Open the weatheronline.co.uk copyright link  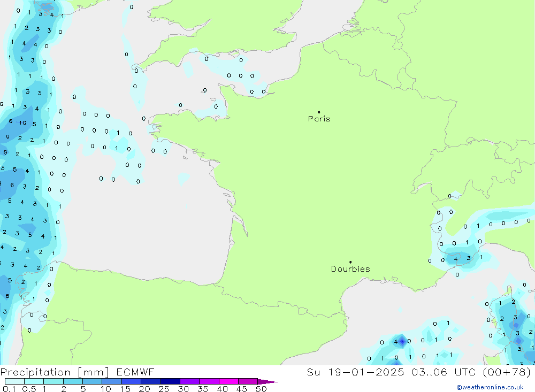490,387
